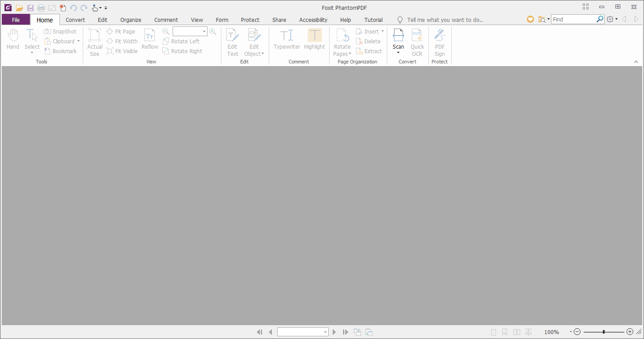This screenshot has height=339, width=644.
Task: Open the File menu
Action: [x=16, y=20]
